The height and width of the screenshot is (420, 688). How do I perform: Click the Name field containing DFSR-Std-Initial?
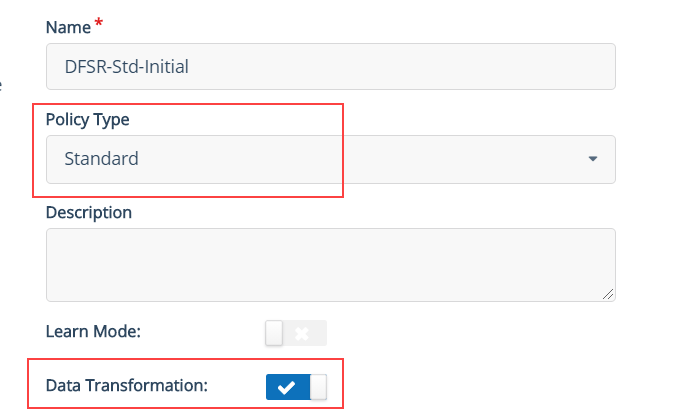[x=331, y=66]
